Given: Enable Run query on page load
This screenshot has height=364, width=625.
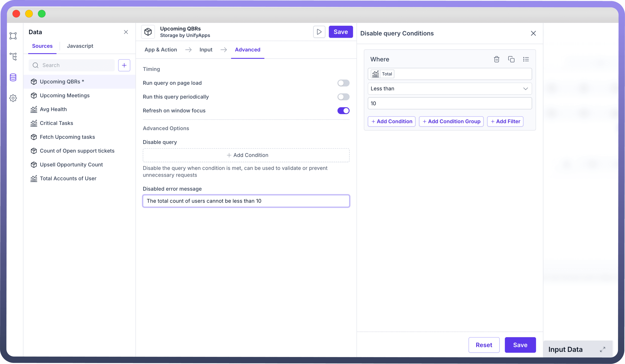Looking at the screenshot, I should [343, 83].
